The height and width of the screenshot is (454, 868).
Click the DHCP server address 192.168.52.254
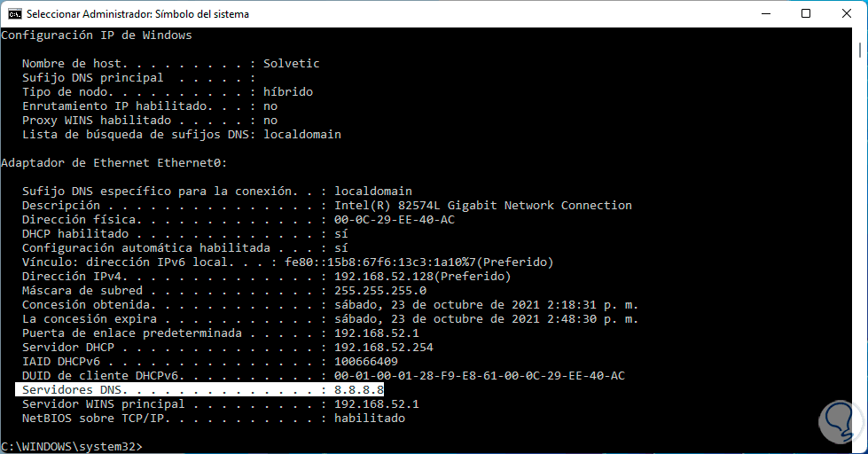pyautogui.click(x=383, y=348)
